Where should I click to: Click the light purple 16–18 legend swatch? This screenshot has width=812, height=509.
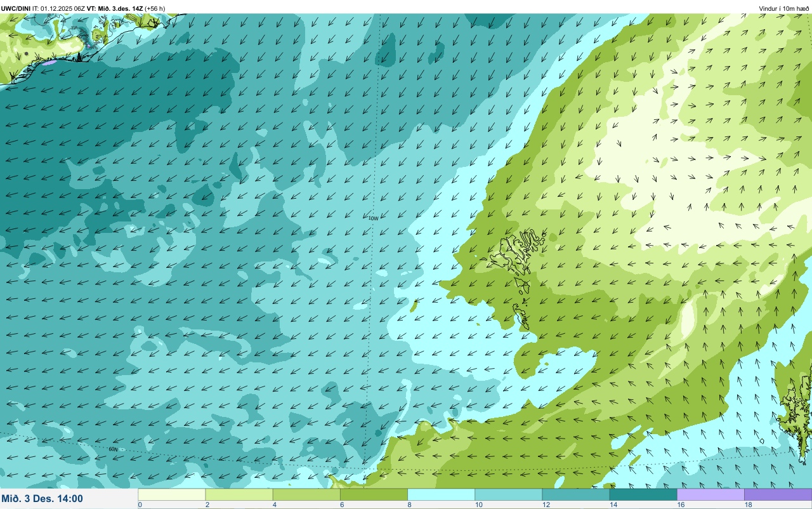pos(710,494)
